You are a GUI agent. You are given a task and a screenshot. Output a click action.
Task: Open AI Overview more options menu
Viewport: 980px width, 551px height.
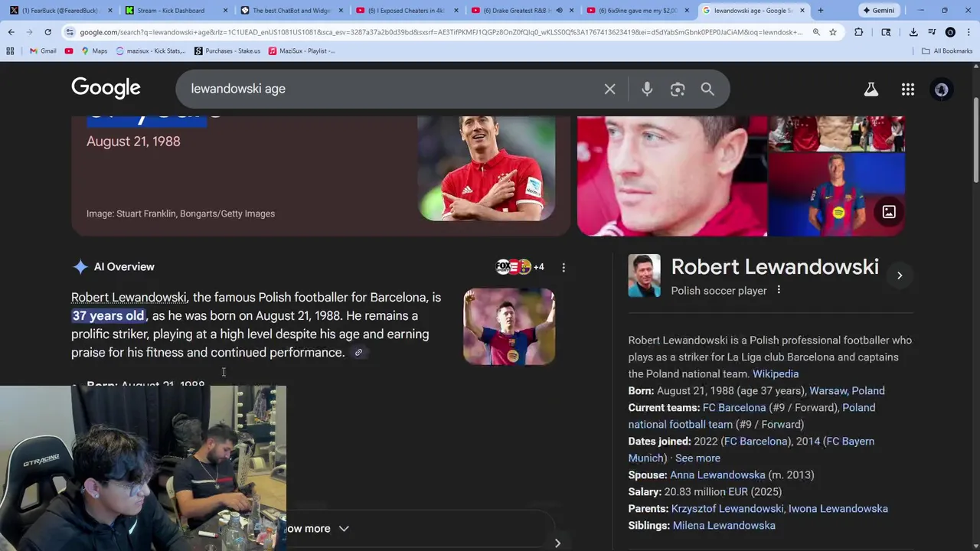pyautogui.click(x=563, y=267)
